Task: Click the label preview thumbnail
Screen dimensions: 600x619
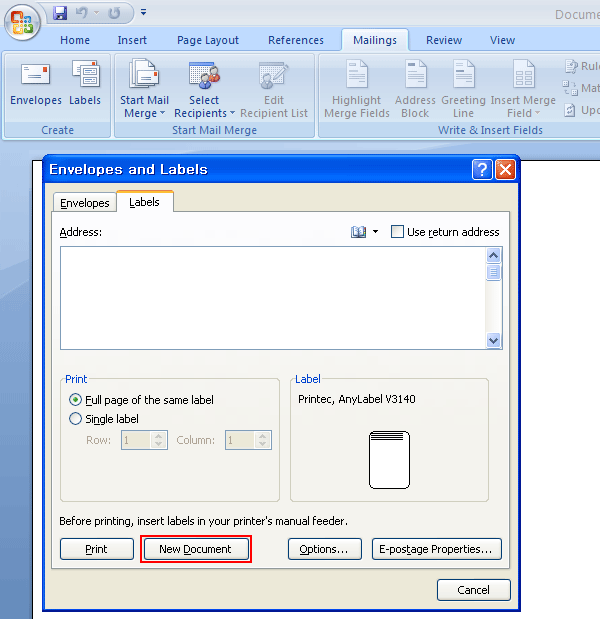Action: [389, 460]
